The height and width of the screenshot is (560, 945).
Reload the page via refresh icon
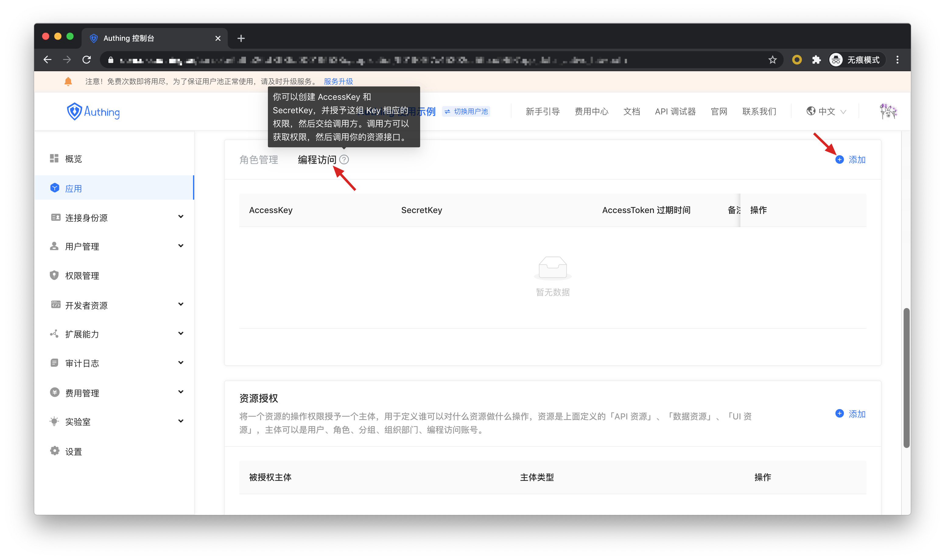pos(86,60)
